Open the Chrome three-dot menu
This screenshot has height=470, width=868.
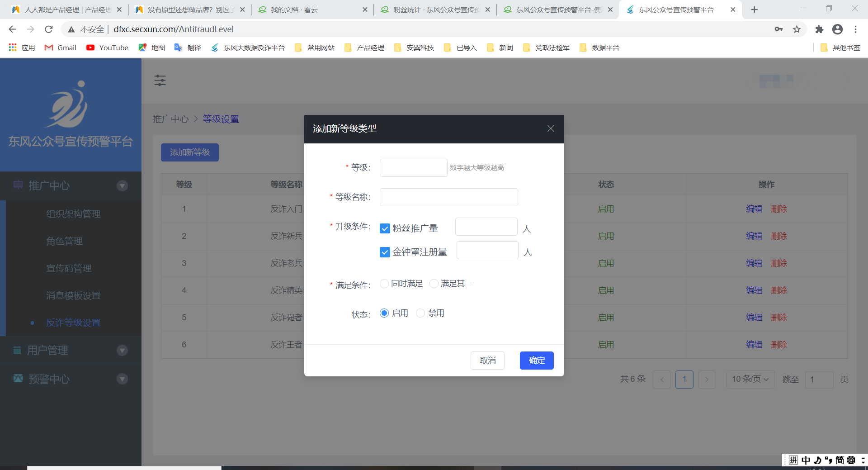(x=855, y=29)
